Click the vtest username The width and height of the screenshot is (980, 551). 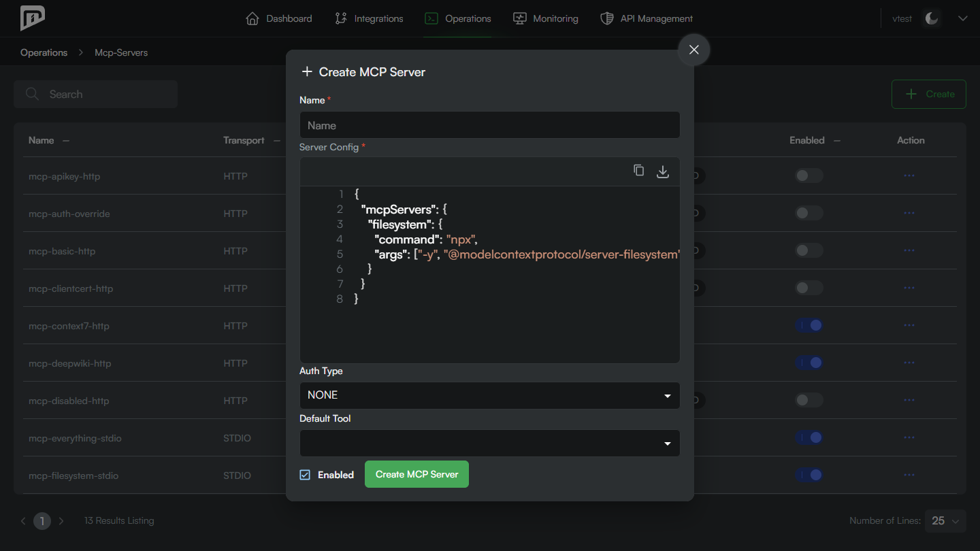(902, 18)
